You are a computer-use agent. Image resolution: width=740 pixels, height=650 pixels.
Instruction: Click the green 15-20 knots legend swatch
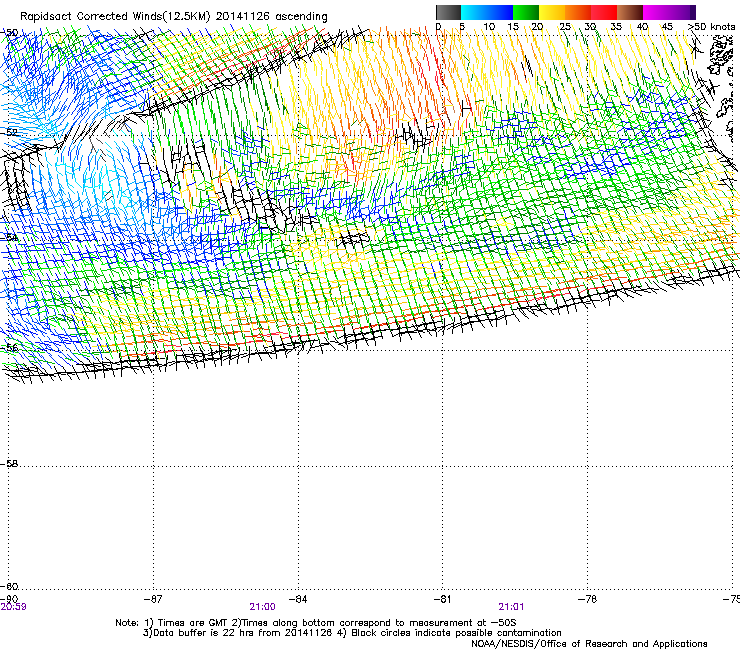coord(526,12)
